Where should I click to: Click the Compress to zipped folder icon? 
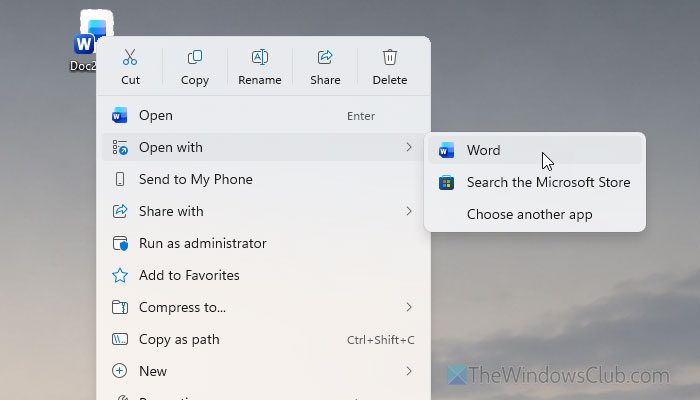click(x=120, y=307)
